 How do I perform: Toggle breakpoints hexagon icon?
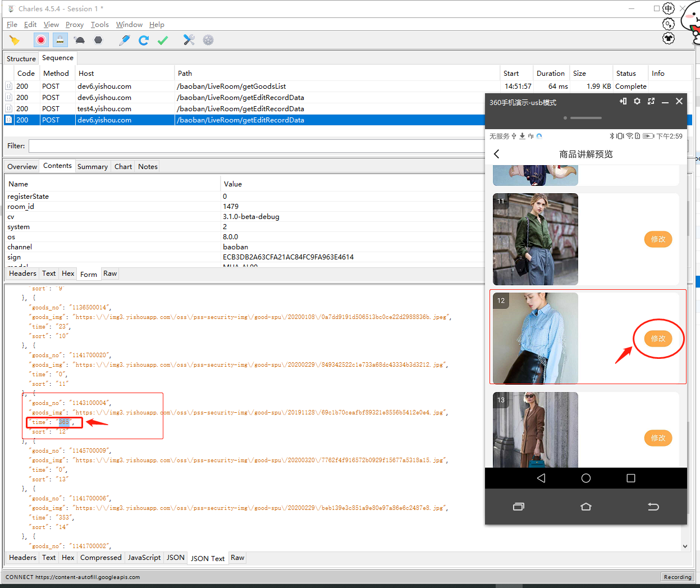[x=98, y=40]
